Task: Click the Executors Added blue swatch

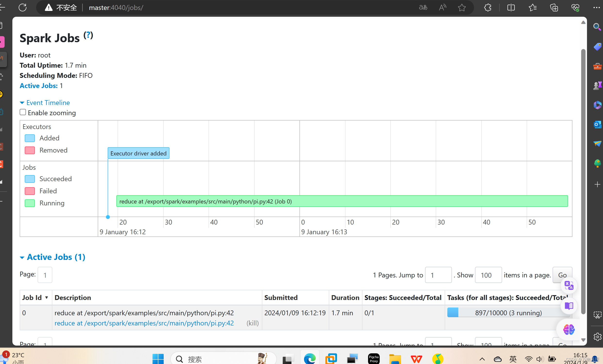Action: coord(30,138)
